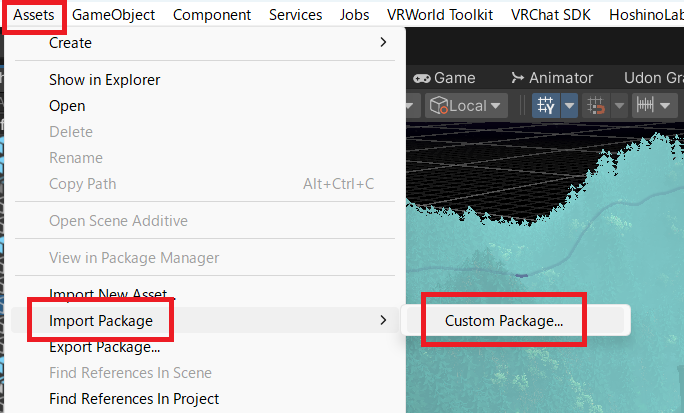
Task: Select Import Package menu entry
Action: tap(101, 321)
